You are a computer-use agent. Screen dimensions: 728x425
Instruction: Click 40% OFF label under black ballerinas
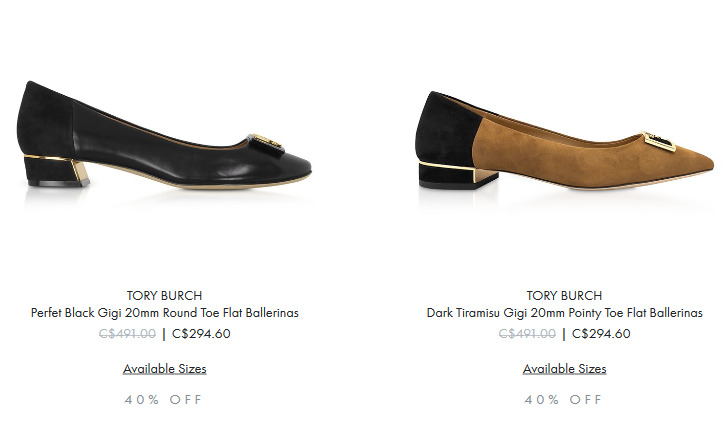tap(163, 399)
